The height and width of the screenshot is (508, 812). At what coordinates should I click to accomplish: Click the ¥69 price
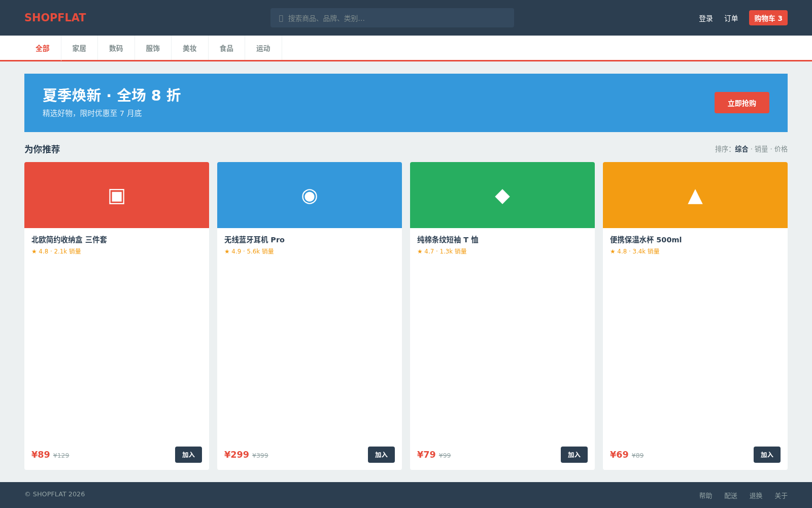tap(619, 455)
